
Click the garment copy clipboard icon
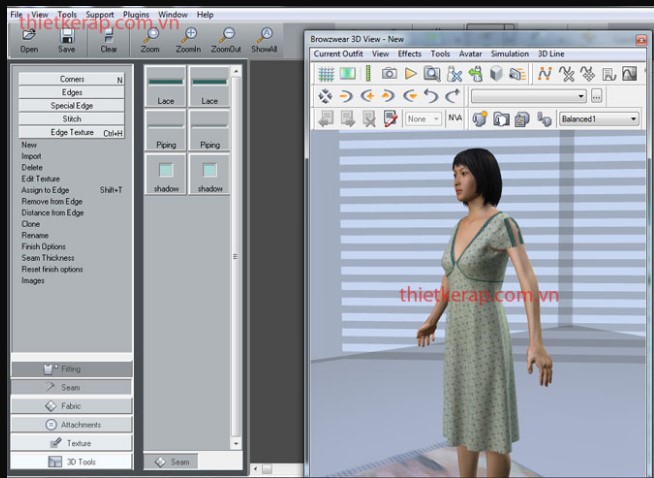click(x=522, y=119)
